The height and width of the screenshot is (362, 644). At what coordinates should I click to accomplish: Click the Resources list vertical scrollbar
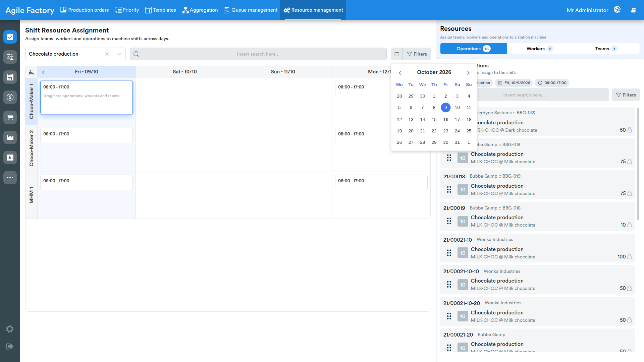(638, 164)
